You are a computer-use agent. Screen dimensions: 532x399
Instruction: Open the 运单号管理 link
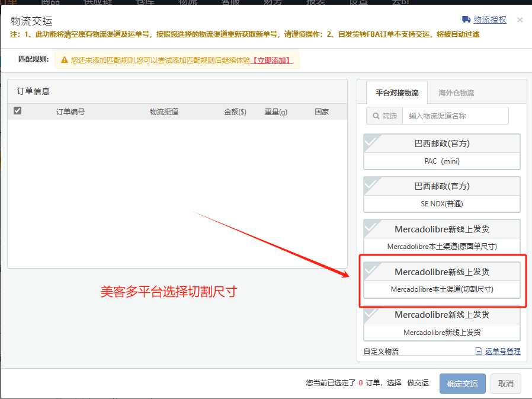[503, 351]
